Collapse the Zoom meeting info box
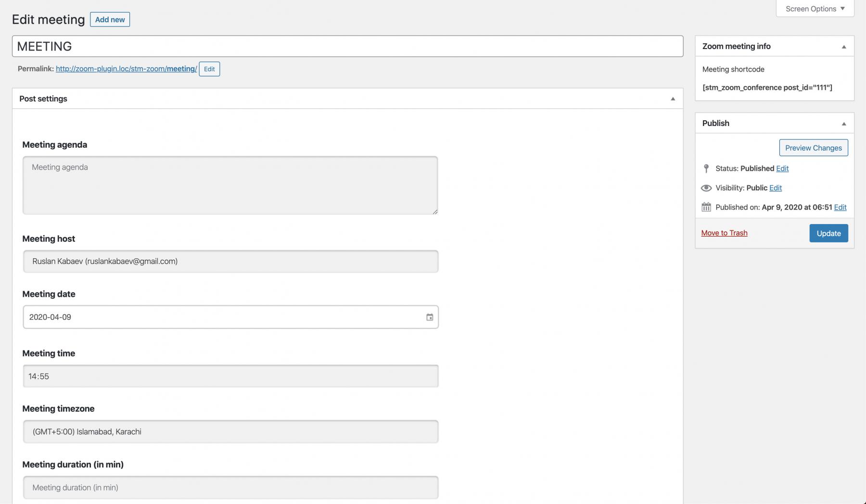The width and height of the screenshot is (866, 504). [843, 47]
